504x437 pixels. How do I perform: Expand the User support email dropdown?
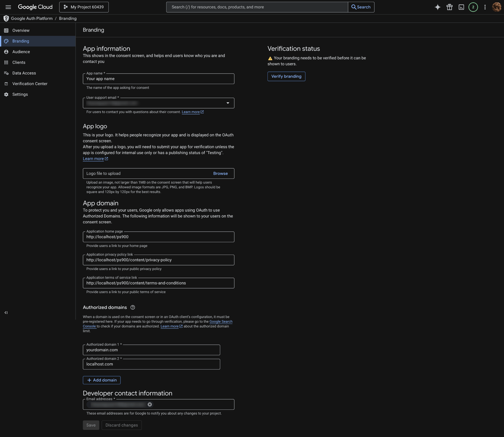pos(228,103)
